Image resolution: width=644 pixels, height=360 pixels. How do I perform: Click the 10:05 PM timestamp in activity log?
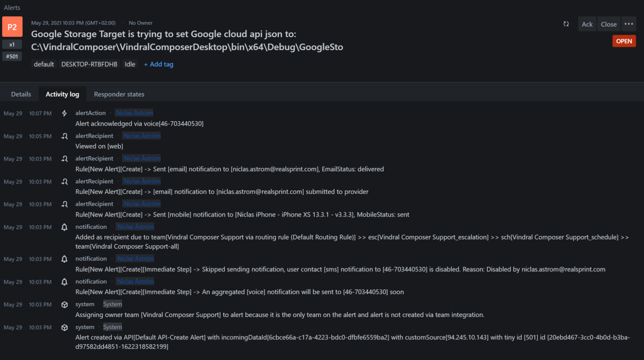pyautogui.click(x=40, y=136)
